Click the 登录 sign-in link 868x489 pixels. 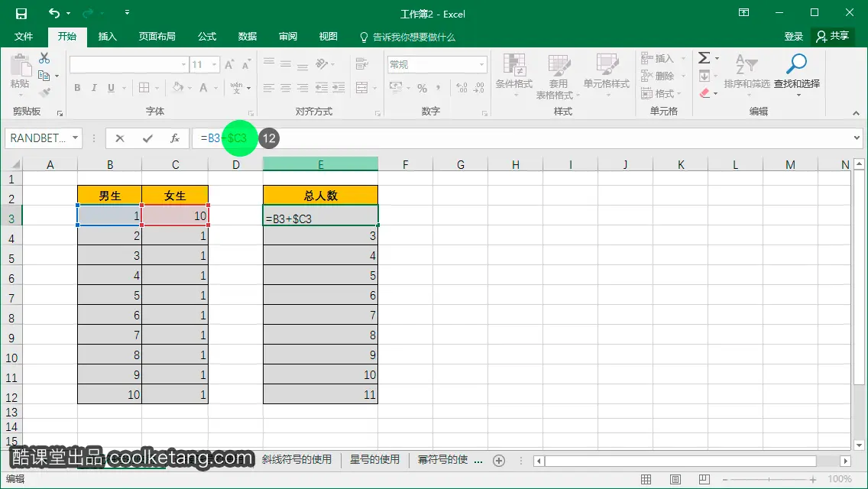[793, 37]
